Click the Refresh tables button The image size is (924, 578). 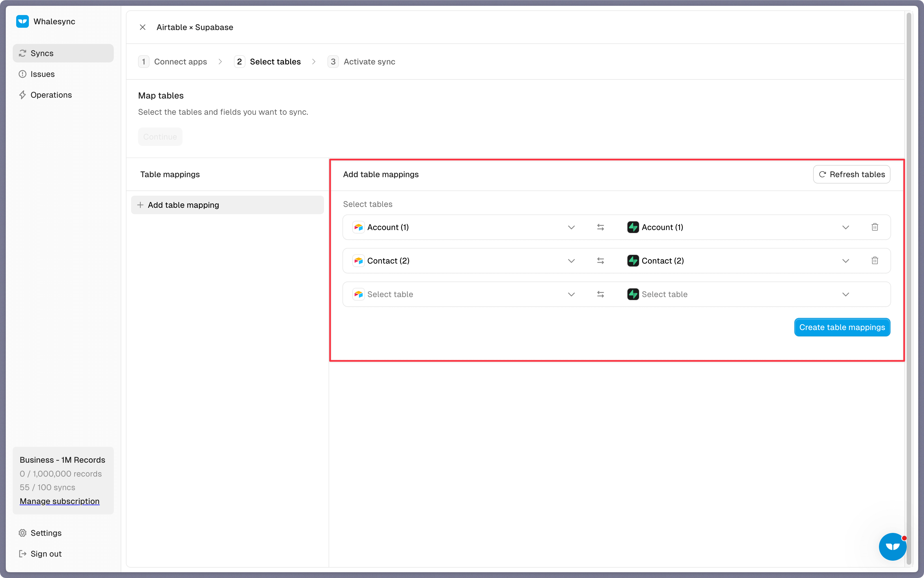click(x=852, y=174)
